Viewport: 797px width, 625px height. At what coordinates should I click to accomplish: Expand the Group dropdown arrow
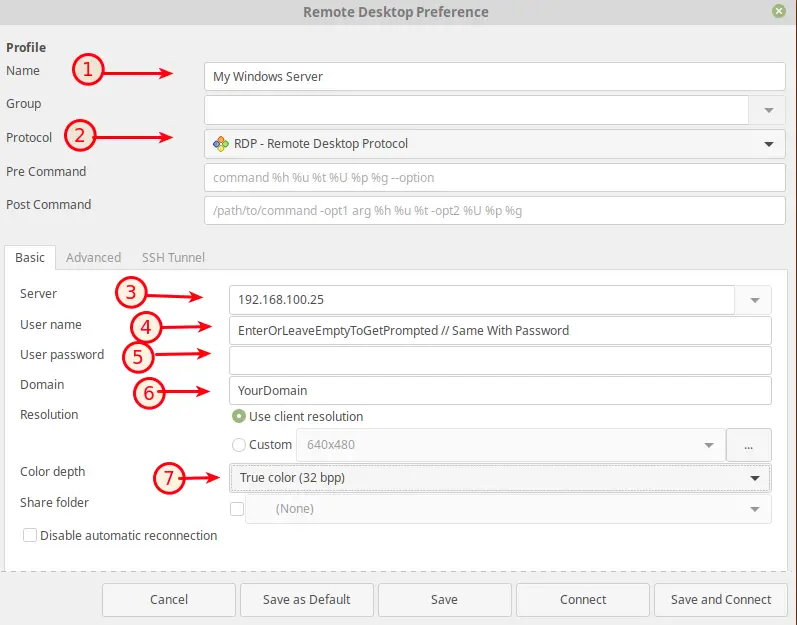pyautogui.click(x=769, y=110)
